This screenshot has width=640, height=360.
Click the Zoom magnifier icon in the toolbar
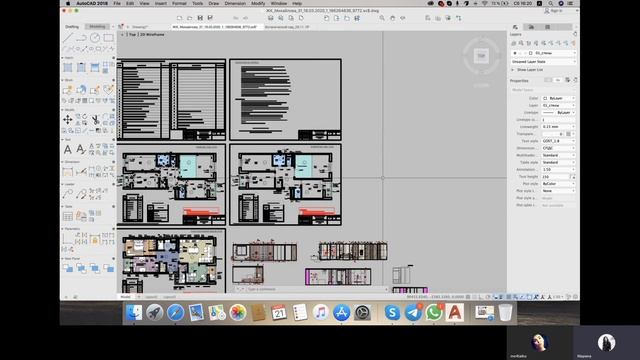[x=382, y=18]
